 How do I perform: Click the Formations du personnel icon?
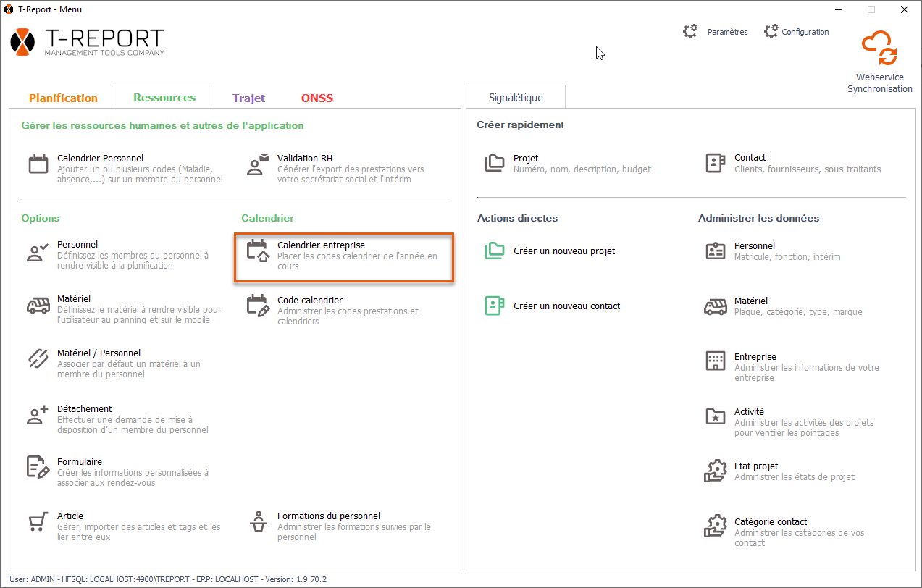[258, 521]
